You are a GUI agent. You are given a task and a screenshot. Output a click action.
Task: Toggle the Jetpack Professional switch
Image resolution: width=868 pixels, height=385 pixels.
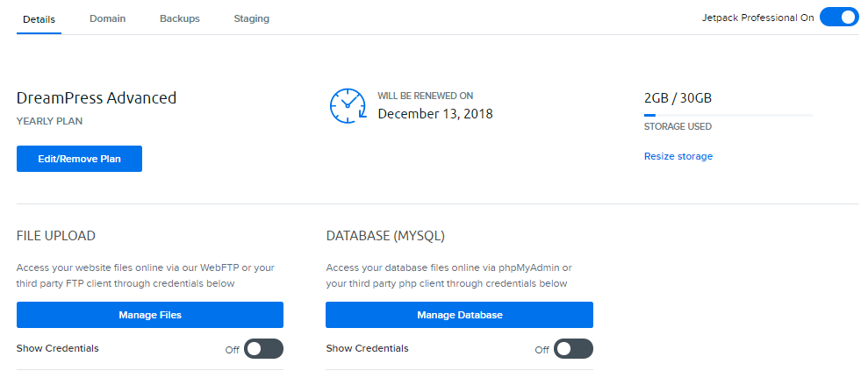tap(839, 18)
